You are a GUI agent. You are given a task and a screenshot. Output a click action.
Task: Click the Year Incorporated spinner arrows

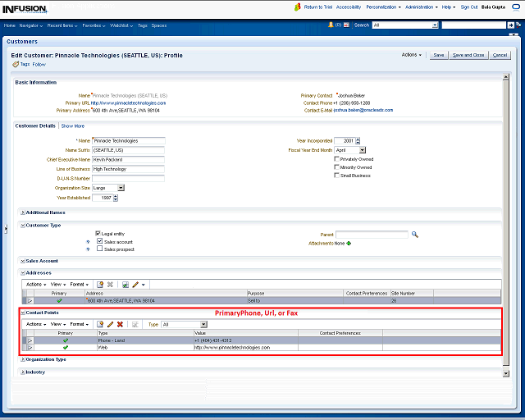click(358, 140)
